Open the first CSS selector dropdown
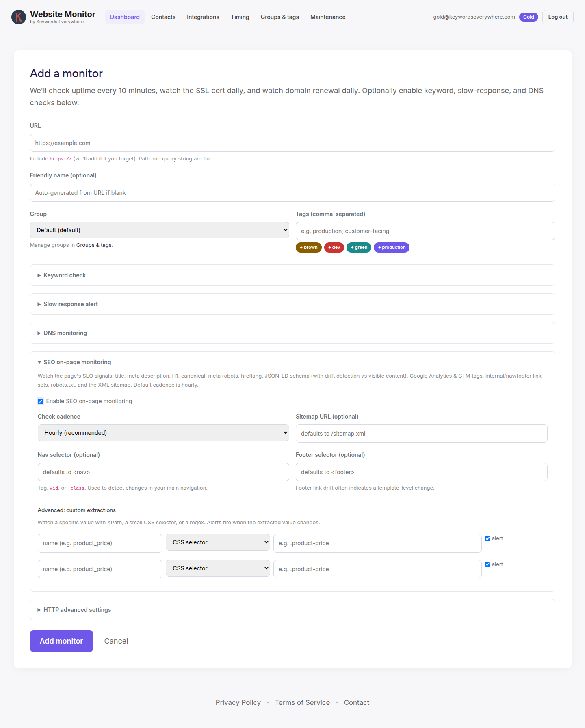 click(x=218, y=542)
